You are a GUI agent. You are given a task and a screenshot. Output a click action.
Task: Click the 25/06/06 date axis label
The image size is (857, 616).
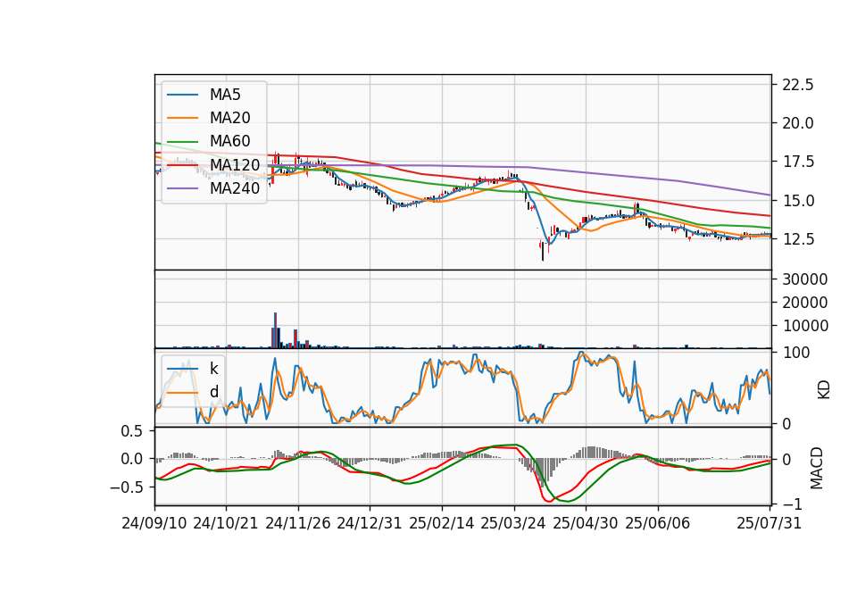[658, 523]
